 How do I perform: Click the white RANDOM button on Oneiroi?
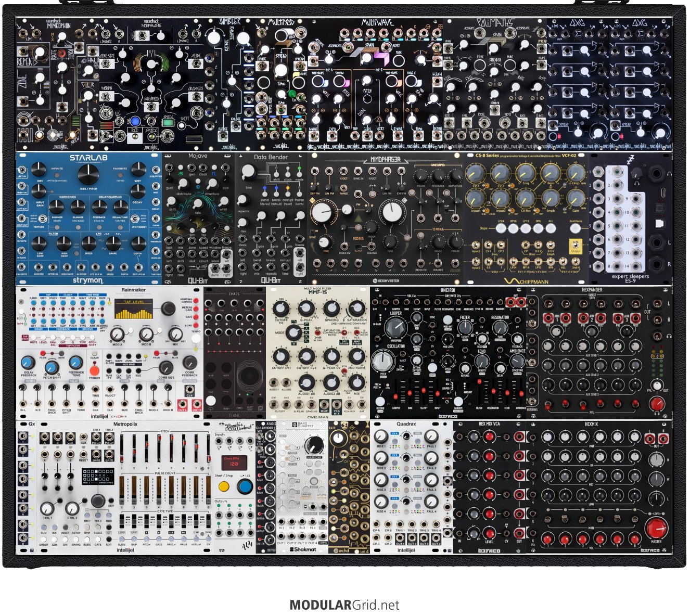pyautogui.click(x=457, y=401)
